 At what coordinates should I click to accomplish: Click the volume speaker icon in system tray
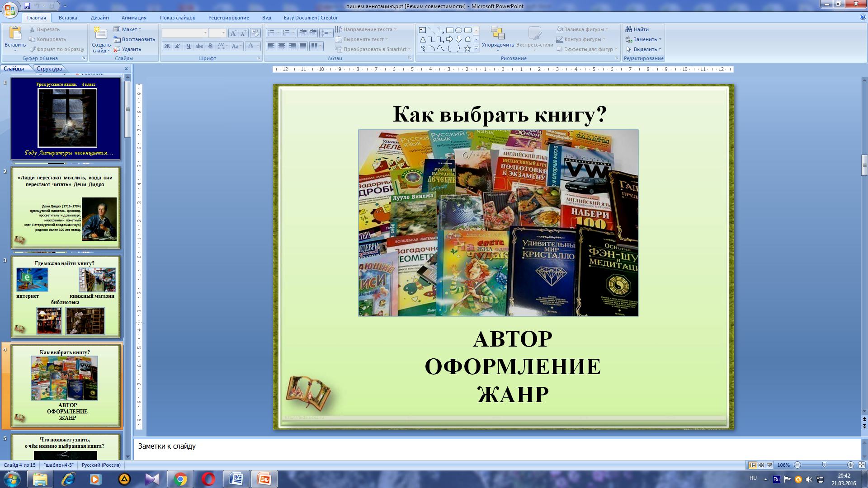tap(809, 479)
